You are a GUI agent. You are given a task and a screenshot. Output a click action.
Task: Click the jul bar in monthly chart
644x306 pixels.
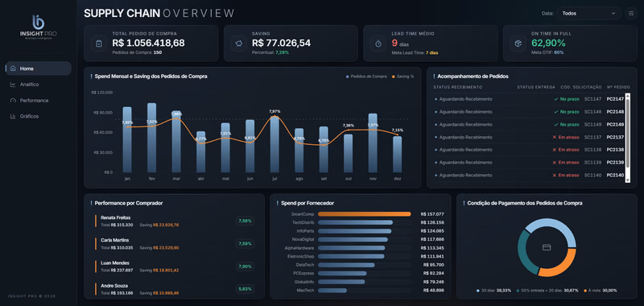click(x=275, y=144)
